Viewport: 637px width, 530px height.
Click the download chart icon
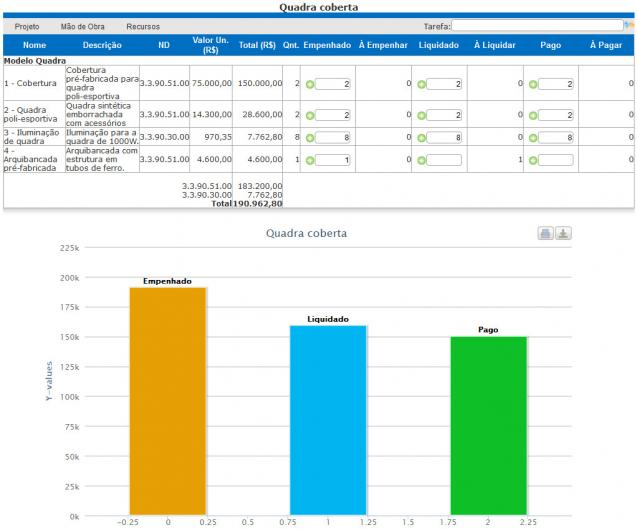pos(563,233)
